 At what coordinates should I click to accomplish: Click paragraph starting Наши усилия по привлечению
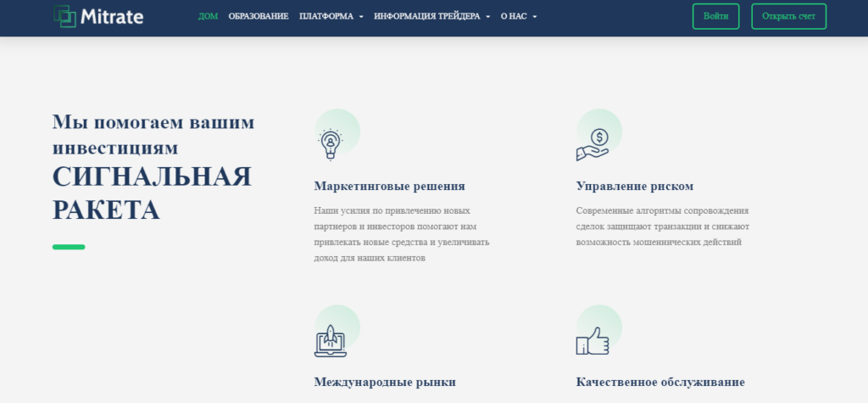point(402,234)
